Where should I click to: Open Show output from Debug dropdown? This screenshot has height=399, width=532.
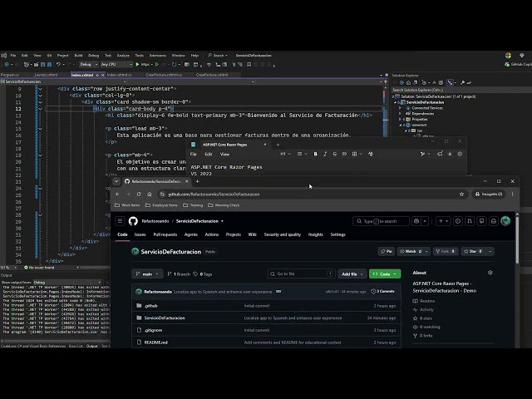point(66,283)
